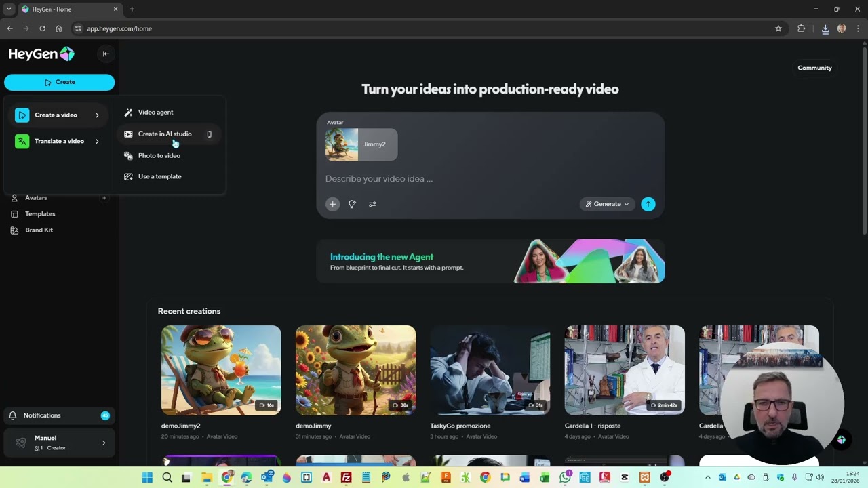Open the Chrome profile avatar

coord(842,28)
